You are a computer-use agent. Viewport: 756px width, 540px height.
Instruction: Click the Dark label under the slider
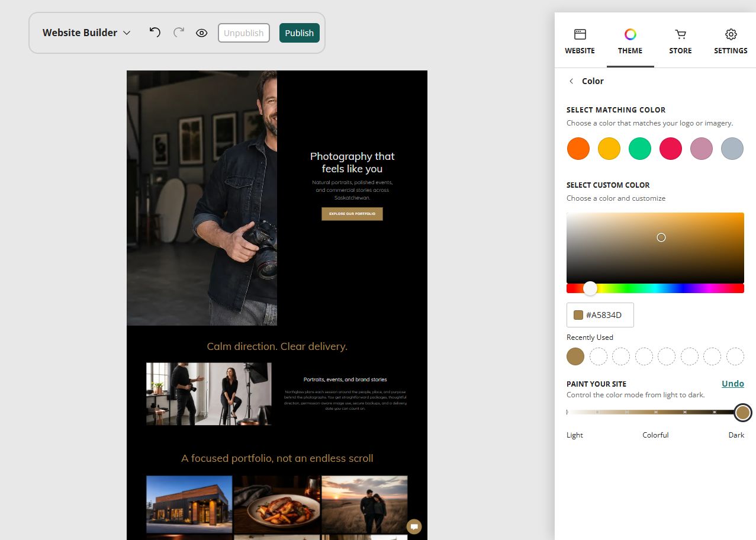click(736, 435)
